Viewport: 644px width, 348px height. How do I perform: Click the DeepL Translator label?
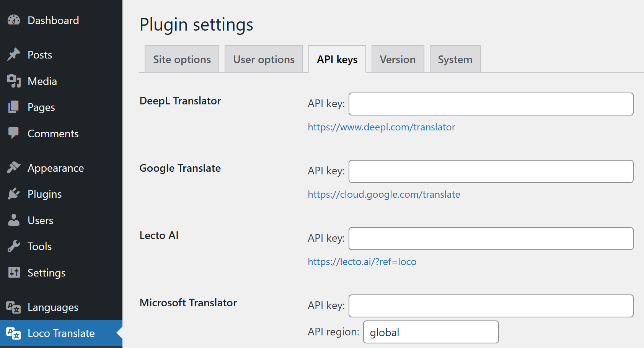pyautogui.click(x=180, y=101)
